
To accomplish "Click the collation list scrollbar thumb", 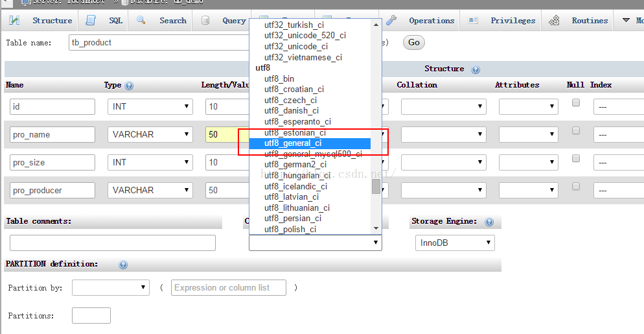I will 376,187.
